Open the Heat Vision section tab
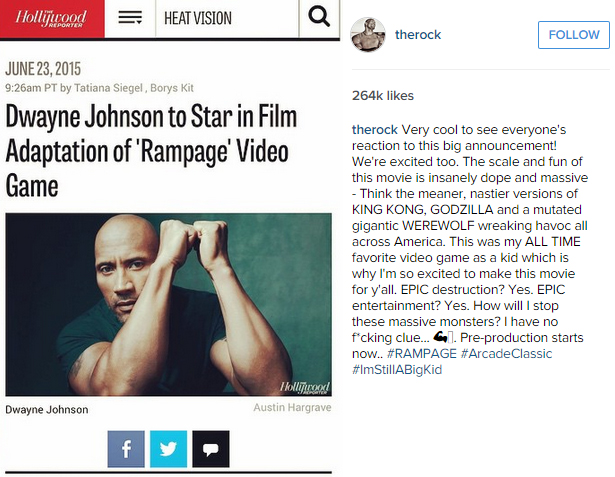 (x=198, y=18)
